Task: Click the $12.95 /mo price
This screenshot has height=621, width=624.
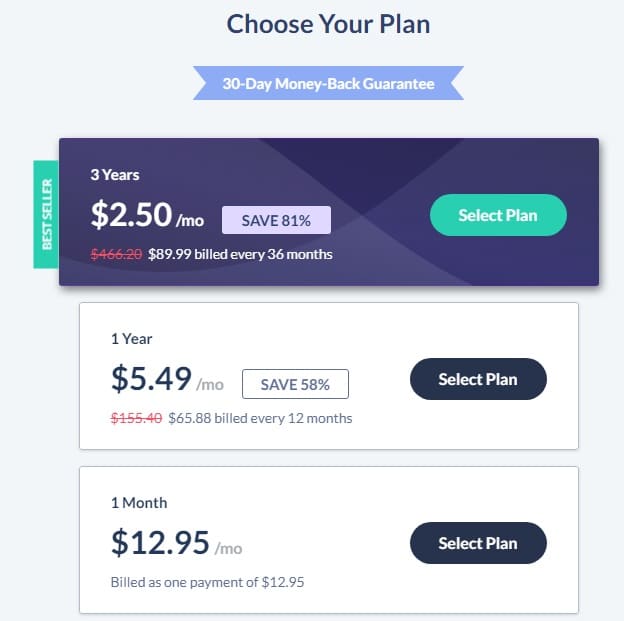Action: [177, 543]
